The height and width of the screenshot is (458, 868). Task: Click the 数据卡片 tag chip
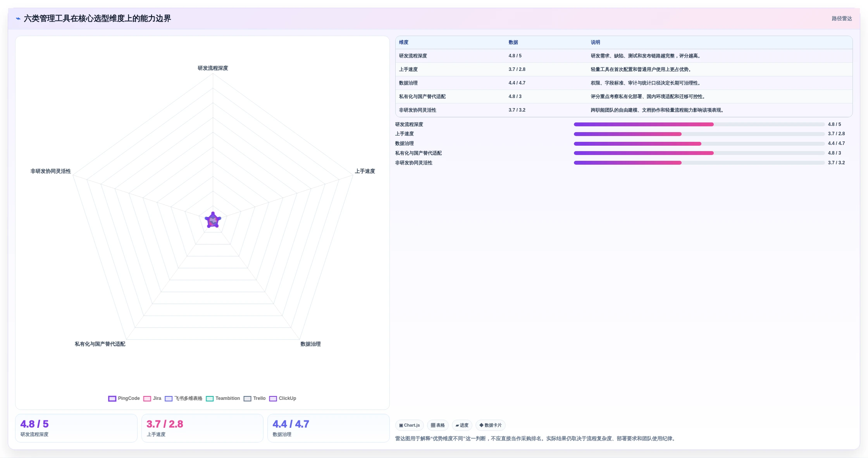[491, 425]
